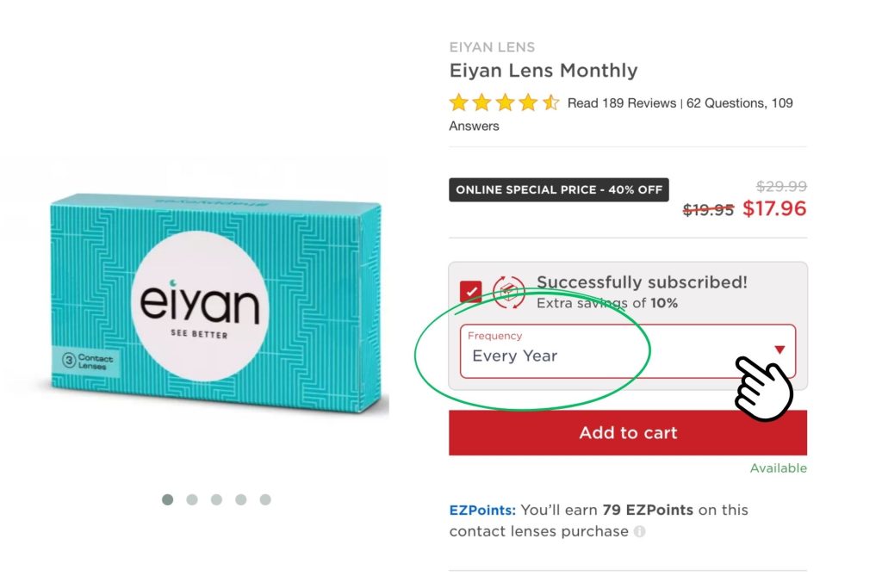Switch to the fifth carousel image dot
Image resolution: width=882 pixels, height=588 pixels.
265,499
